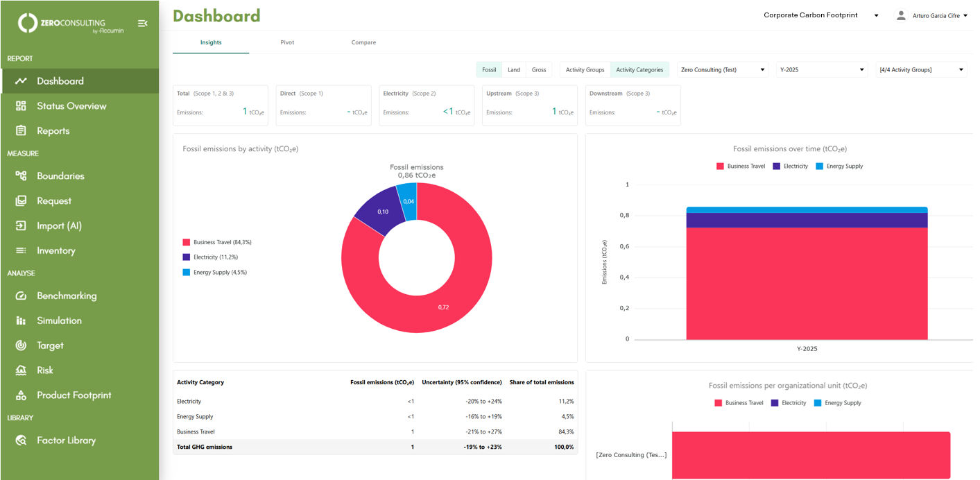The height and width of the screenshot is (480, 980).
Task: Click the Total (Scope 1, 2 & 3) card
Action: click(x=220, y=105)
